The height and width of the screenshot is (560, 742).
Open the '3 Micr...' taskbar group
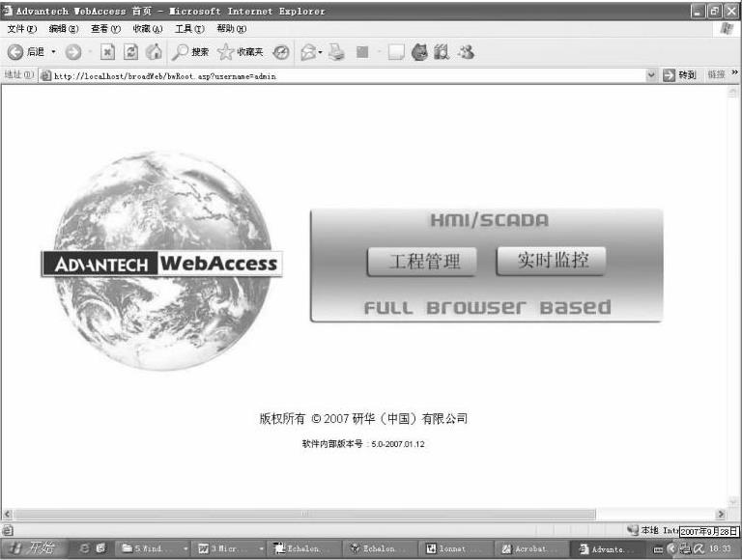click(231, 548)
